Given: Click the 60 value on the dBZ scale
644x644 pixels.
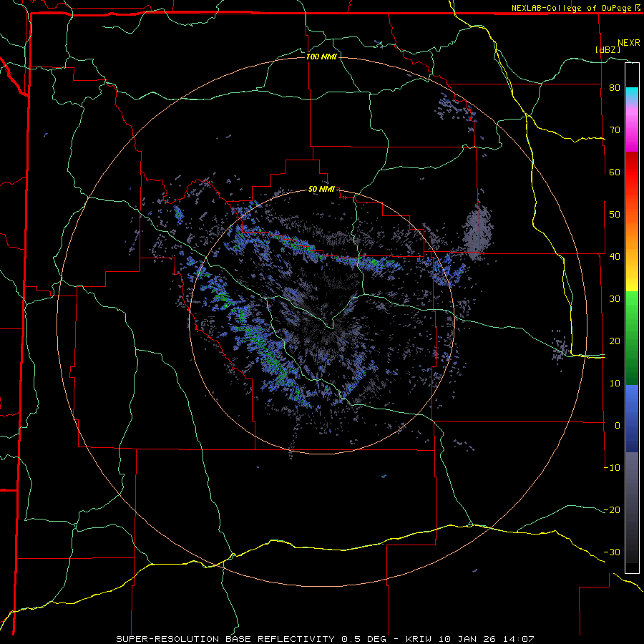Looking at the screenshot, I should (615, 172).
